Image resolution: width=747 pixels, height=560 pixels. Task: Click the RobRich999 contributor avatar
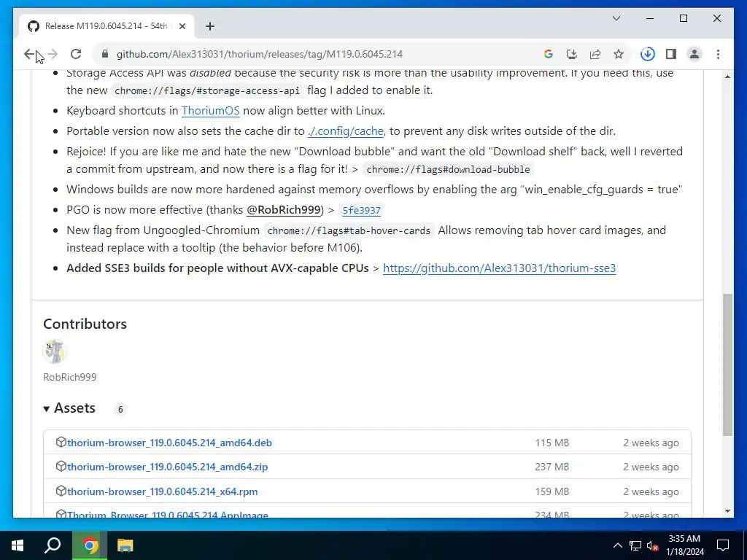coord(55,351)
